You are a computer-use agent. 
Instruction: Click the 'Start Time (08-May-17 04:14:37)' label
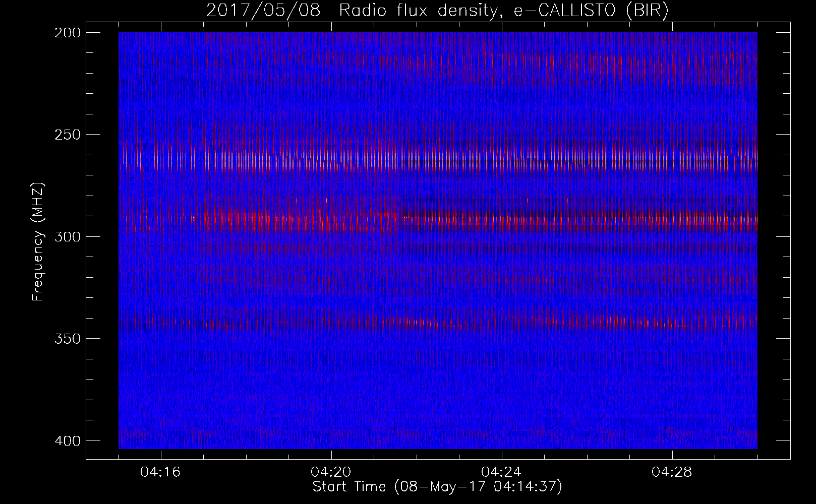pos(437,487)
